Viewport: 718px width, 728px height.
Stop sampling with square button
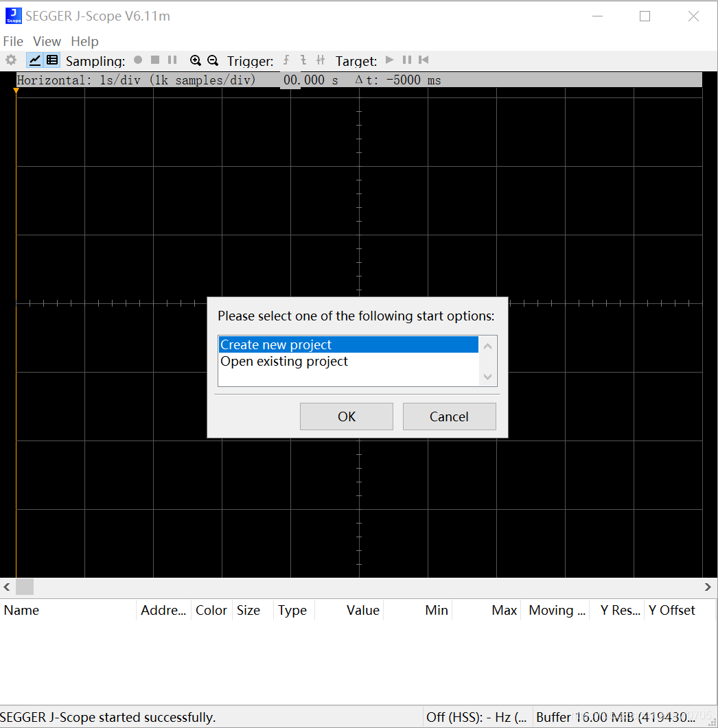[x=155, y=60]
